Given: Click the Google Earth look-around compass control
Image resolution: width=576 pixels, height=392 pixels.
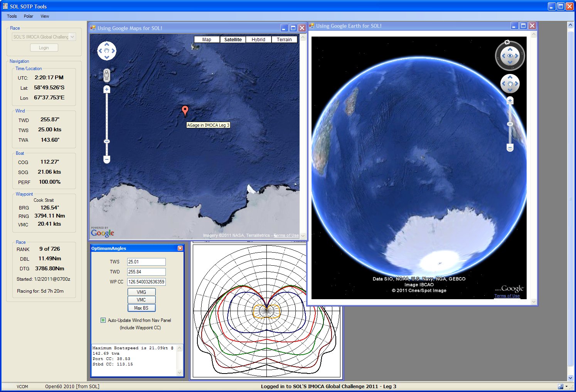Looking at the screenshot, I should 510,56.
